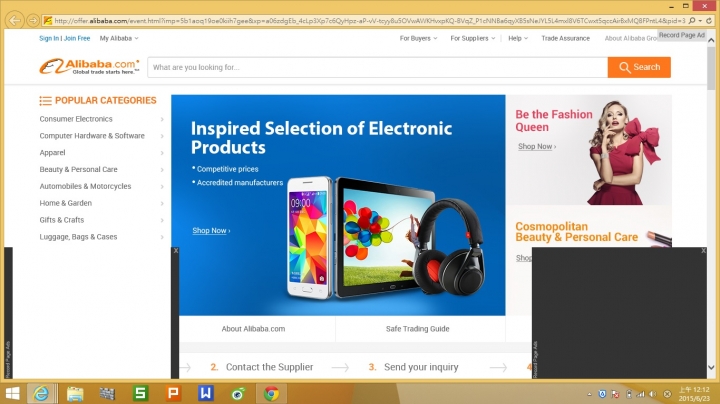Click the network signal tray icon
The width and height of the screenshot is (720, 404).
coord(641,394)
